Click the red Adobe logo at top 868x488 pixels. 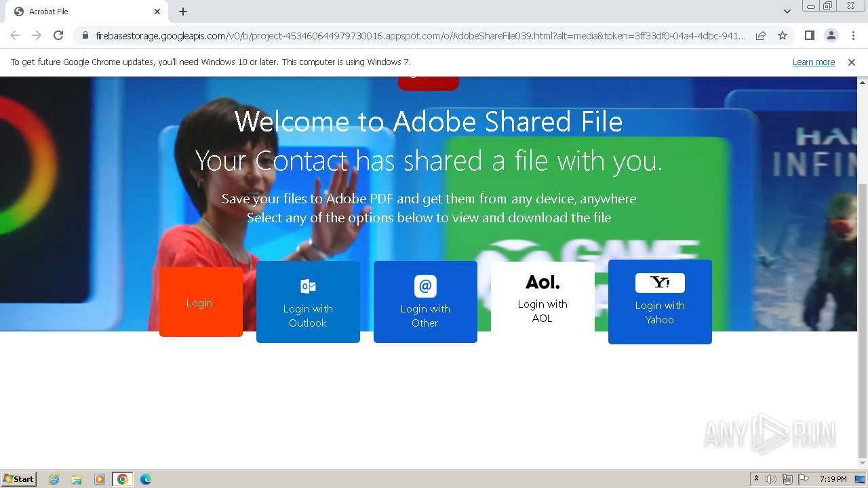point(429,83)
